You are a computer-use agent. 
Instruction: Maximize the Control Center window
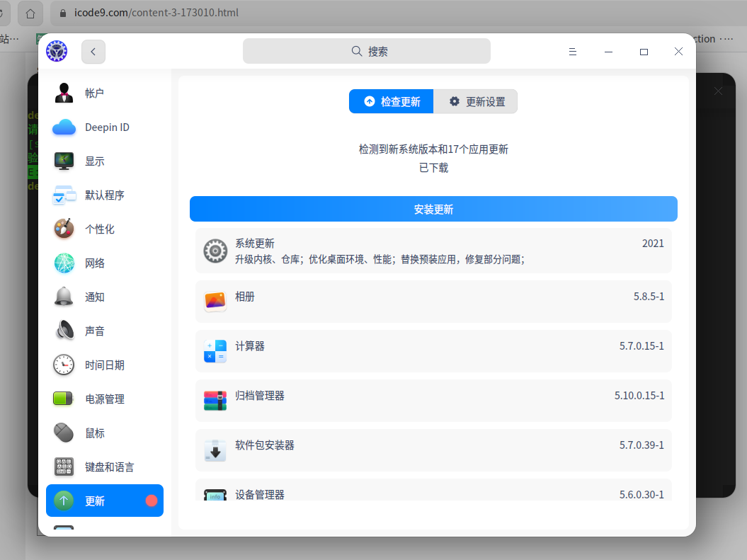pos(644,52)
